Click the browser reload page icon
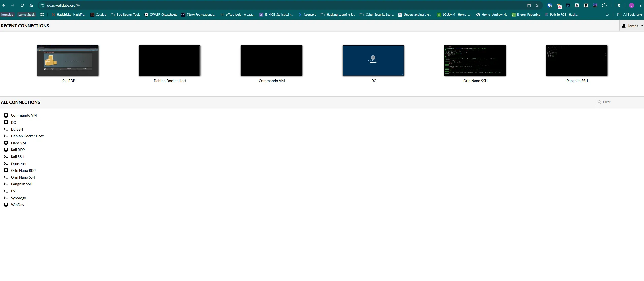Screen dimensions: 644x281 (x=22, y=5)
